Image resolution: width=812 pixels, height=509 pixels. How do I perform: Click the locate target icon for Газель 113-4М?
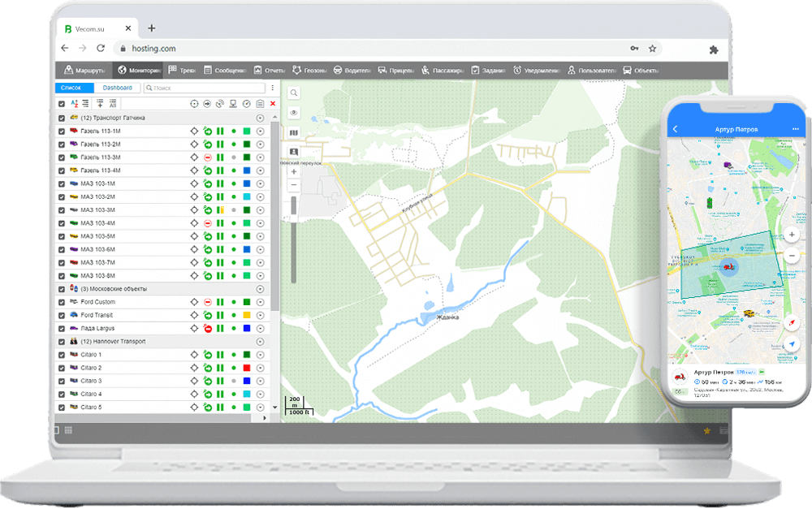click(x=194, y=170)
